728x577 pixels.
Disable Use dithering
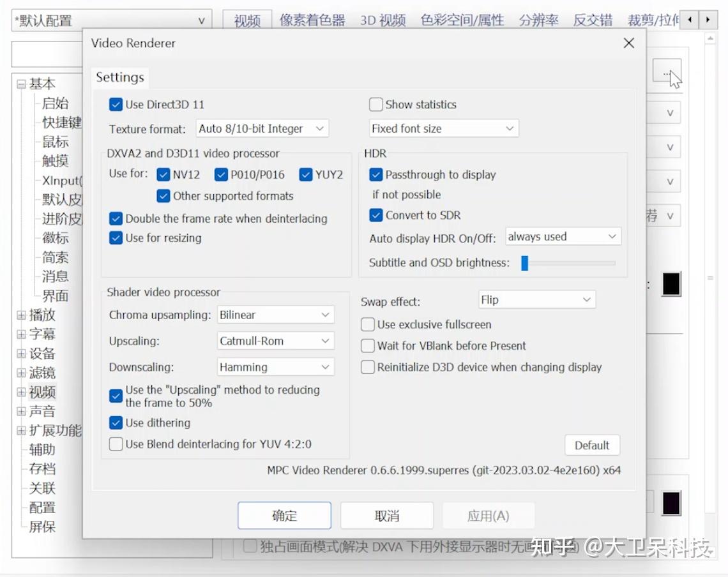(116, 423)
